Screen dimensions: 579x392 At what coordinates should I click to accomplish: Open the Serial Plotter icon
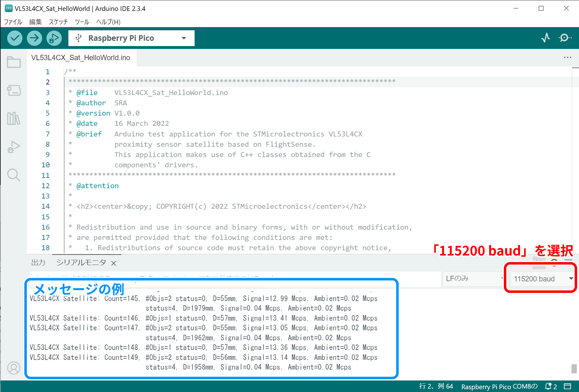pos(546,38)
